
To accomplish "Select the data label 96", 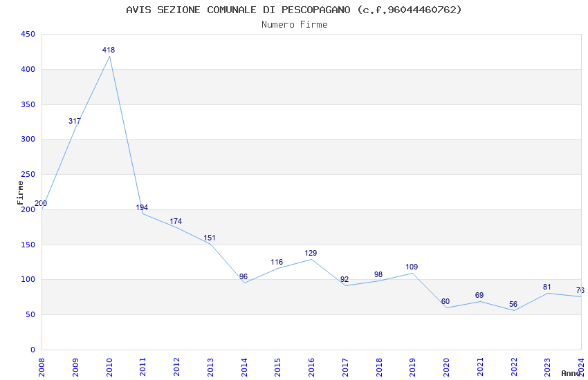I will [x=244, y=276].
